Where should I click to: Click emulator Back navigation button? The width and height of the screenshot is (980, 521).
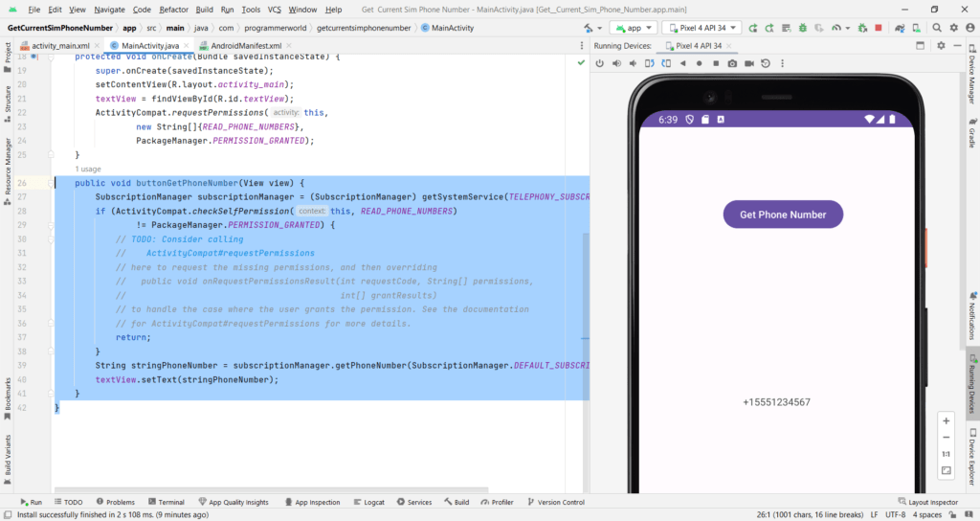click(x=682, y=63)
